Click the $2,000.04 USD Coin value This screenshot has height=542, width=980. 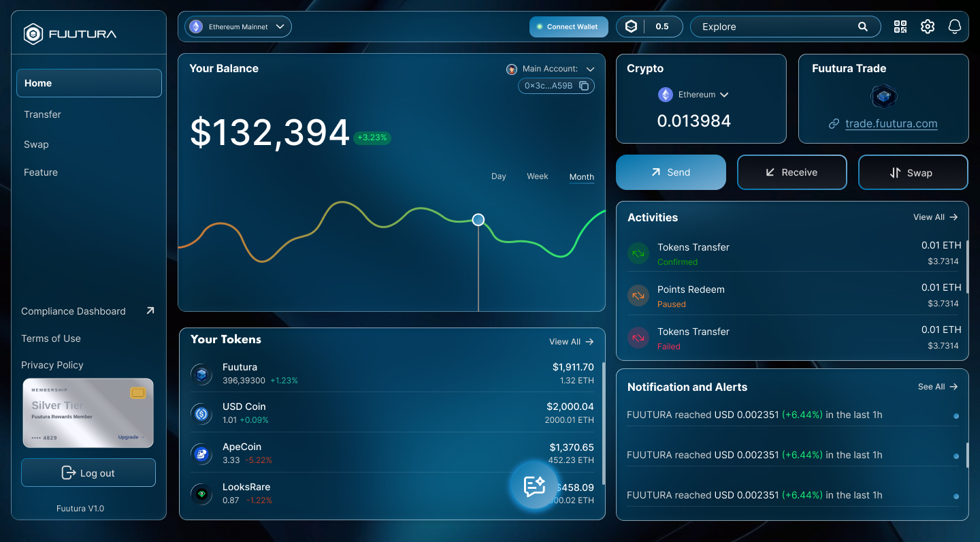click(x=570, y=406)
